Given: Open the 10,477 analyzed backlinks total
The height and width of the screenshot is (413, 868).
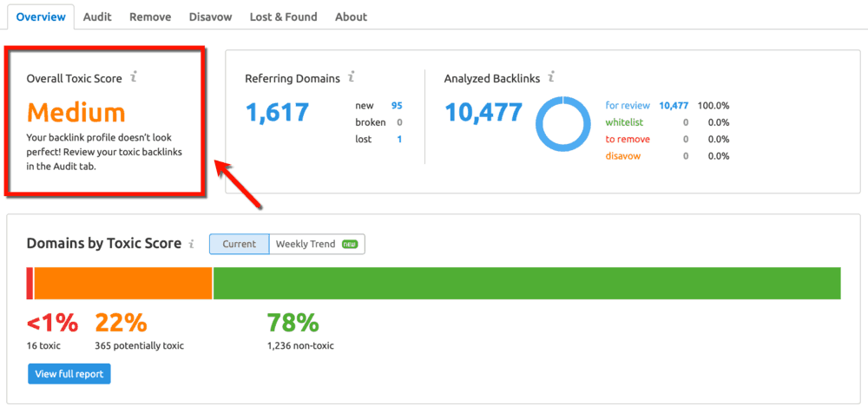Looking at the screenshot, I should tap(483, 113).
